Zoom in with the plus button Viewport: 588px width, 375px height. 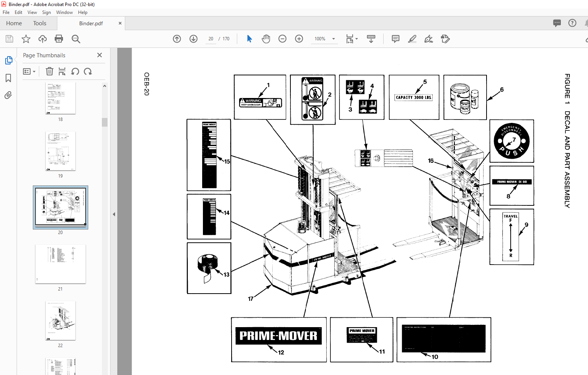click(299, 39)
